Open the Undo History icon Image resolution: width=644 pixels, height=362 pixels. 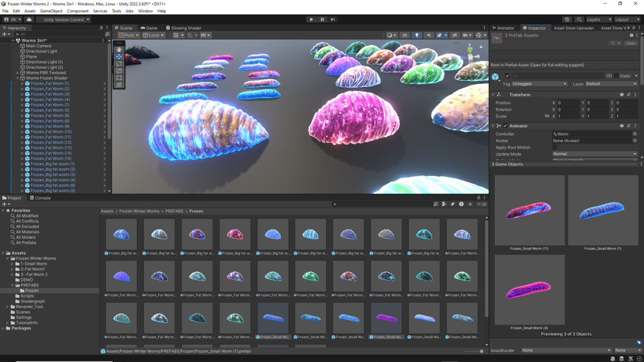[567, 19]
